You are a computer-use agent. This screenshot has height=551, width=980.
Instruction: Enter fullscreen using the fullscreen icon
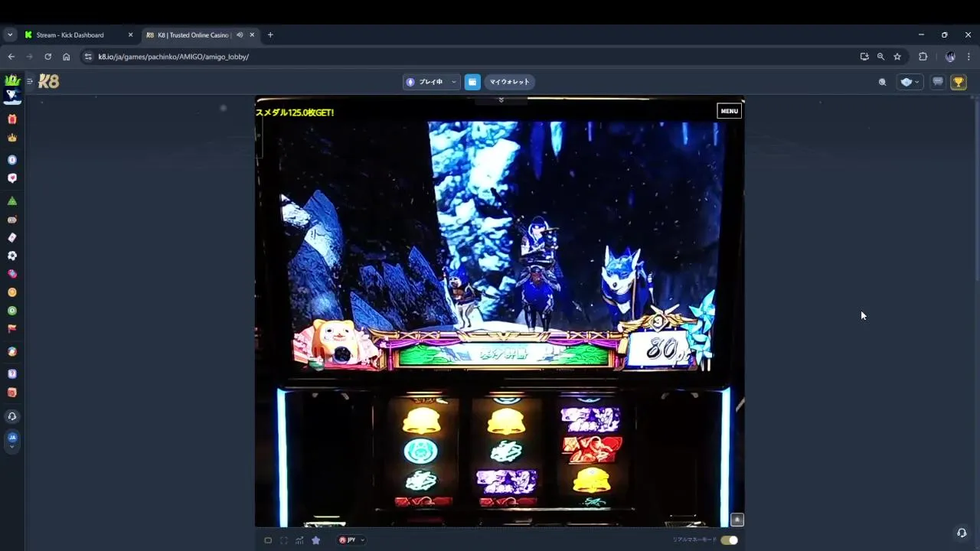284,540
